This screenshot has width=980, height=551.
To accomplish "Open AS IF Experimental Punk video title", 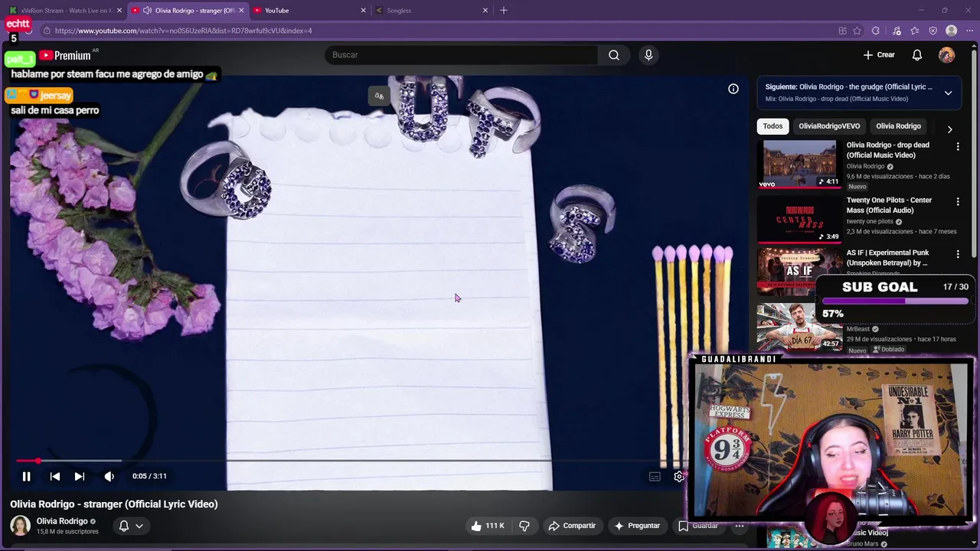I will (887, 258).
